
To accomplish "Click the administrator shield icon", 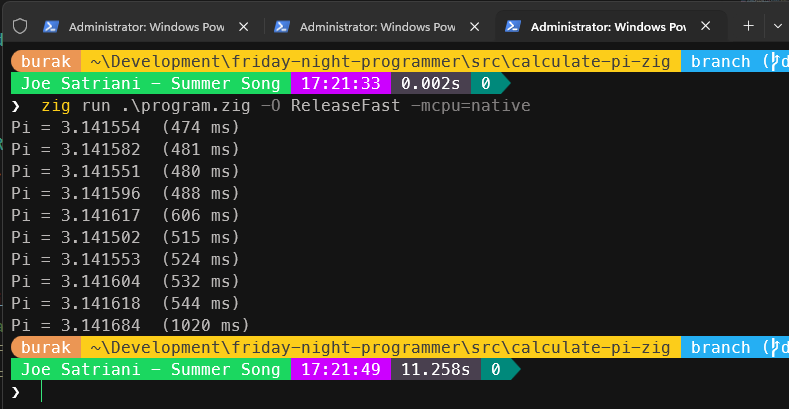I will (19, 26).
